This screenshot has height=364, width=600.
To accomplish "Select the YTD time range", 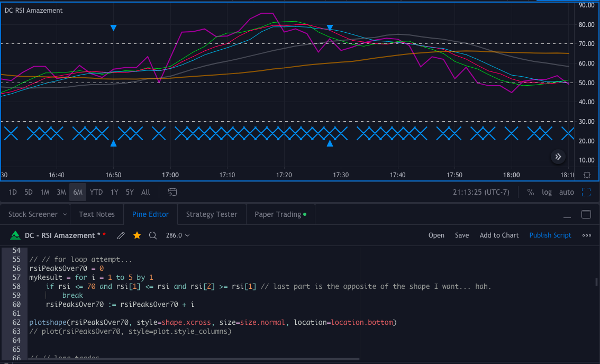I will tap(96, 192).
